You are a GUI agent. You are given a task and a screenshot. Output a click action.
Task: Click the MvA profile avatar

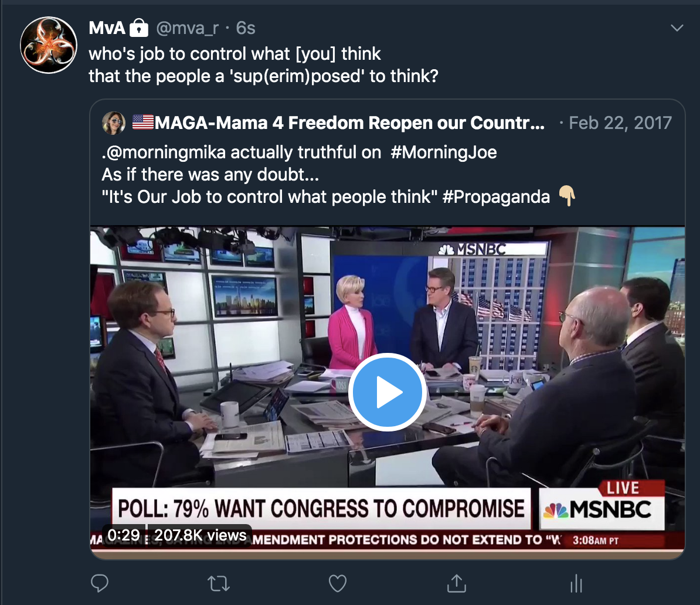tap(49, 45)
